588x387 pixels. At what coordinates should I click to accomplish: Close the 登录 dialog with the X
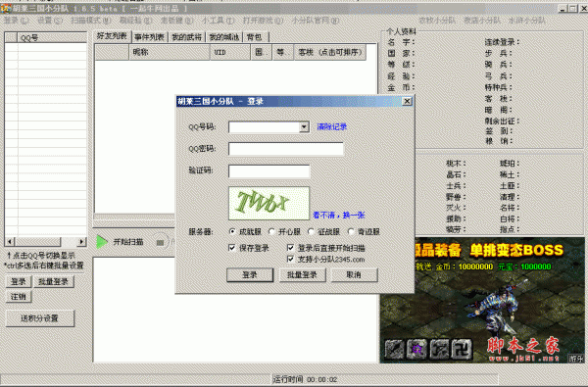(x=407, y=101)
